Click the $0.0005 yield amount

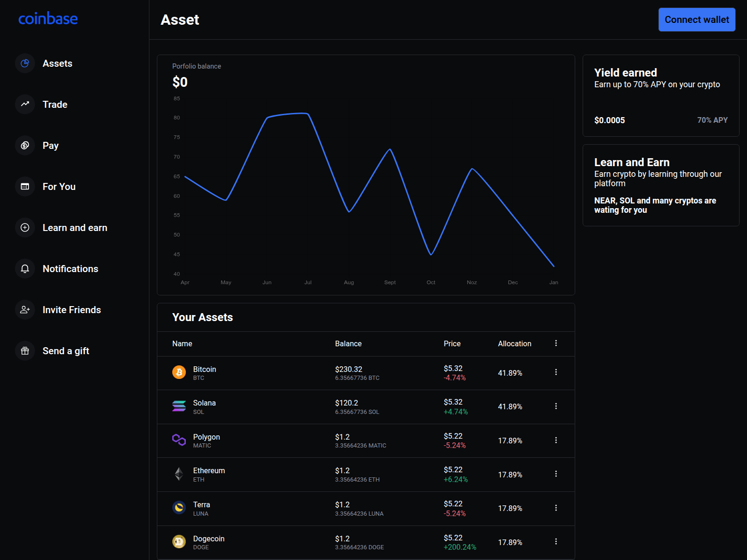[x=609, y=120]
